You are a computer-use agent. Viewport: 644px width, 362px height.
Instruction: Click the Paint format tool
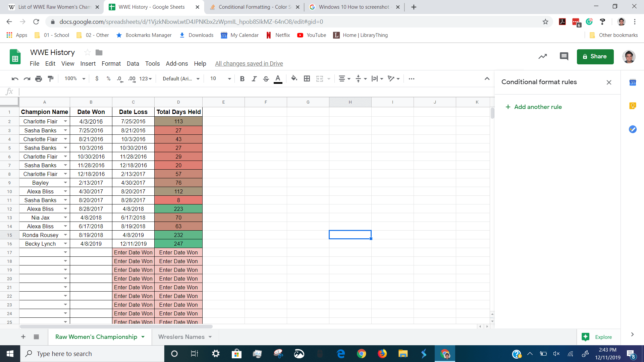[50, 78]
